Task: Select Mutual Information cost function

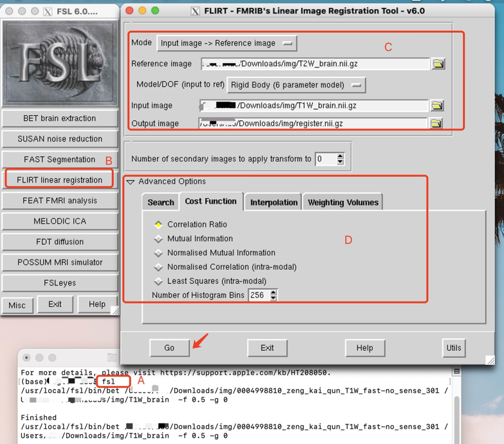Action: click(158, 238)
